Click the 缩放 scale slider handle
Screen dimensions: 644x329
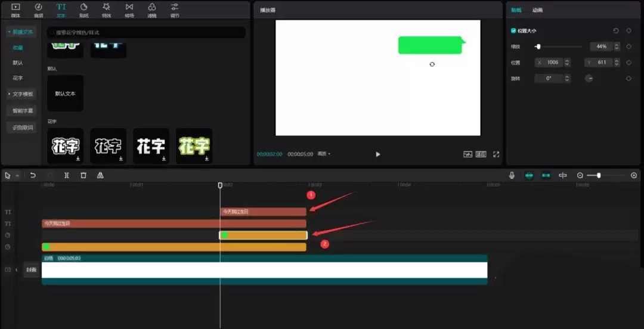[x=538, y=46]
